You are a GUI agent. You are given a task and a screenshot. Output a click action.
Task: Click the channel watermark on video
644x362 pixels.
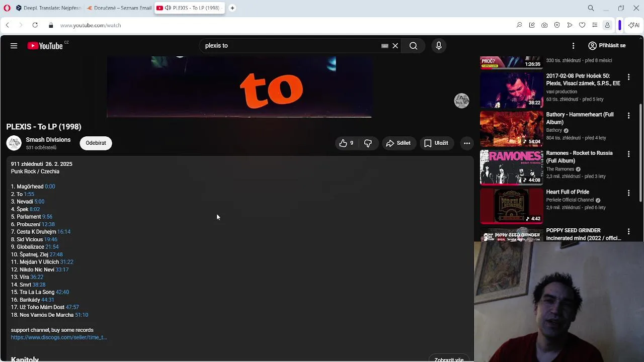[x=461, y=101]
